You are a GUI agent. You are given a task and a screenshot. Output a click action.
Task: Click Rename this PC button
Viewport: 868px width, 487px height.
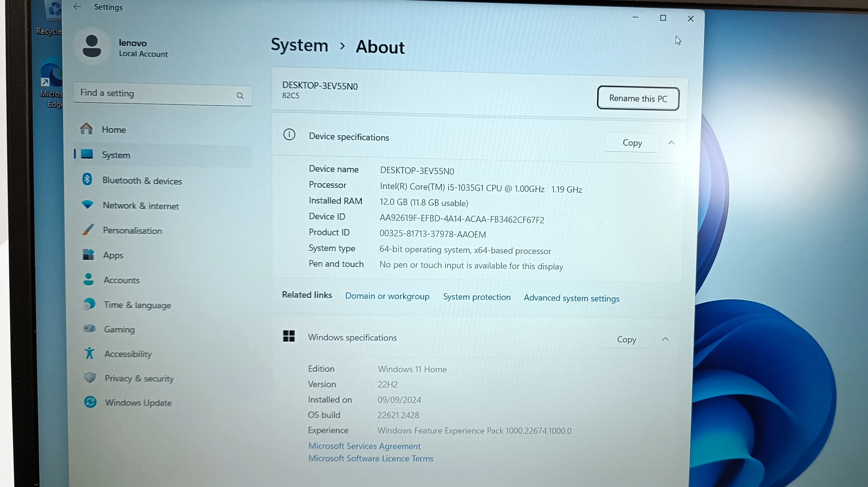pos(638,98)
